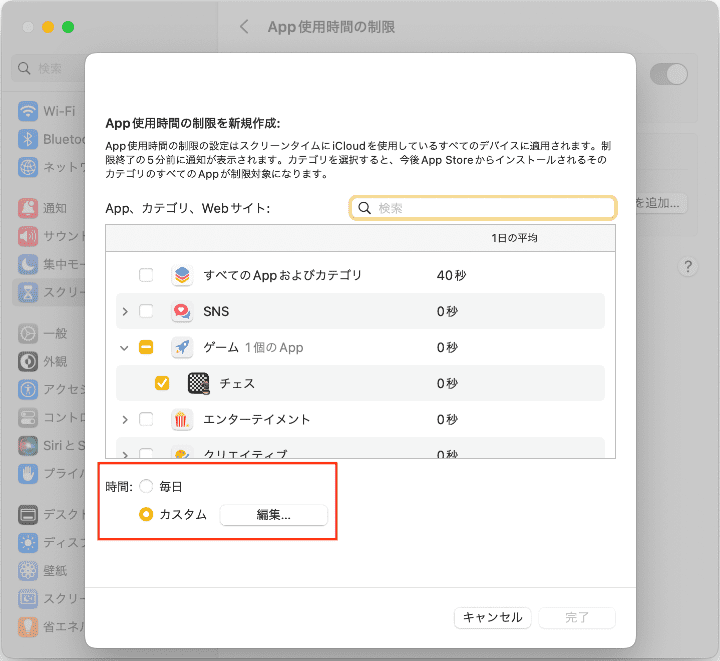
Task: Click the Chess app icon
Action: [198, 383]
